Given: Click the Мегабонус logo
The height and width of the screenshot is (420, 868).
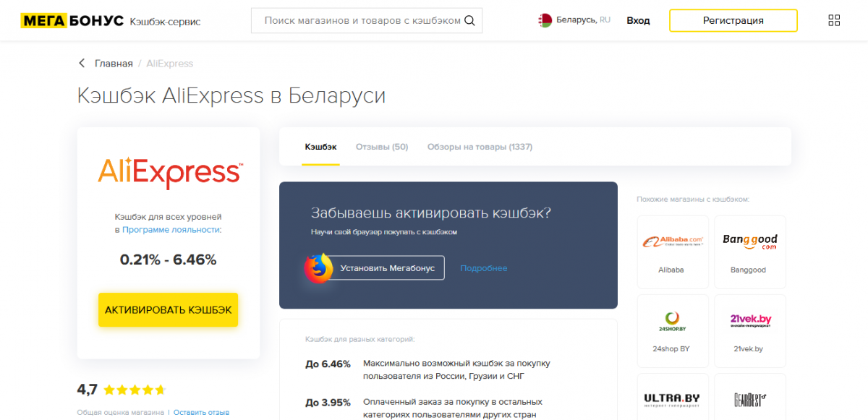Looking at the screenshot, I should pyautogui.click(x=72, y=21).
